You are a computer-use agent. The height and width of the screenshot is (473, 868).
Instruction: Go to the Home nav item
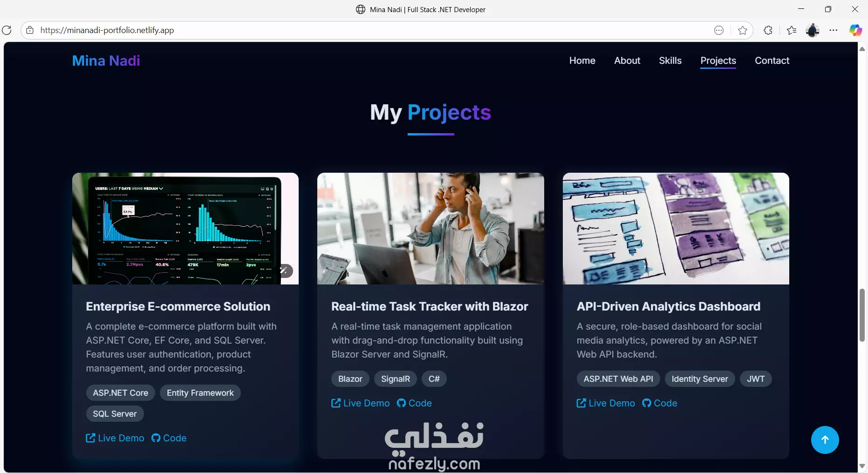tap(582, 61)
